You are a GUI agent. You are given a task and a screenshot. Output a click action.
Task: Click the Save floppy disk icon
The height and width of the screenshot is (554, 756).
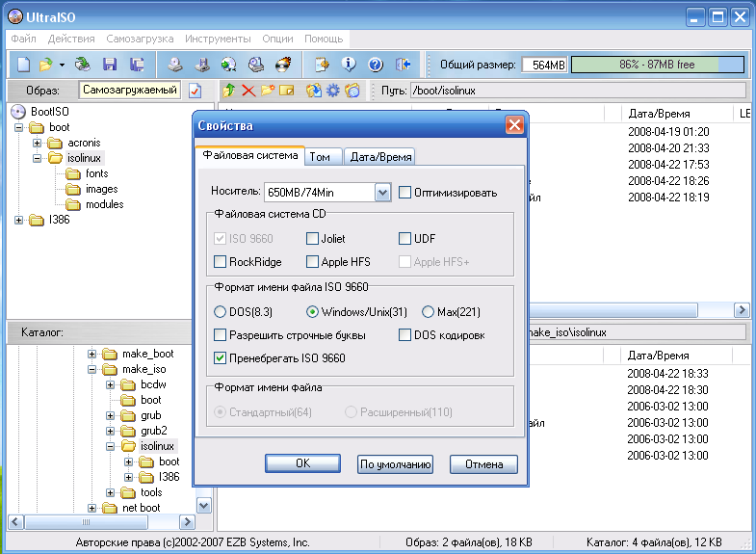tap(110, 65)
